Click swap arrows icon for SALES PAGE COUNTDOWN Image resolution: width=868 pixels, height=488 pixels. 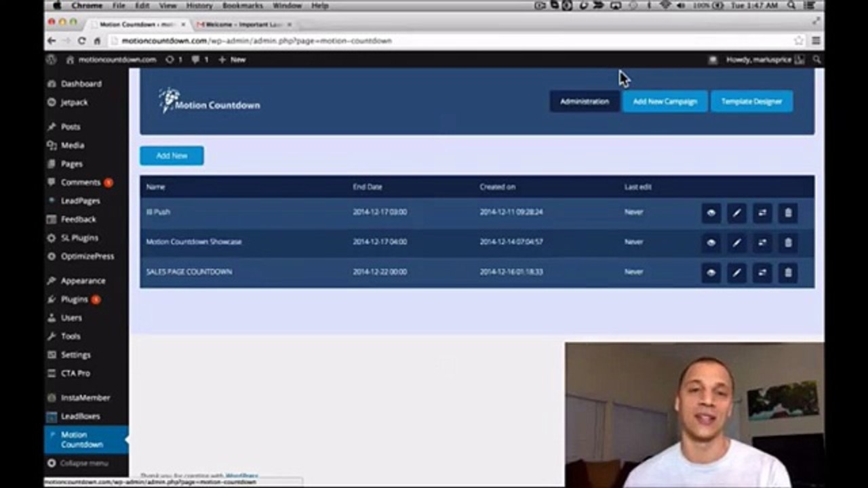click(x=762, y=272)
